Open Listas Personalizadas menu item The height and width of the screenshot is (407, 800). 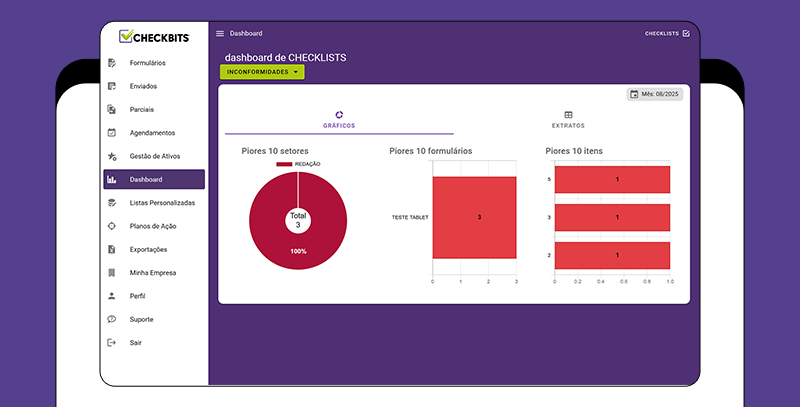pos(154,202)
